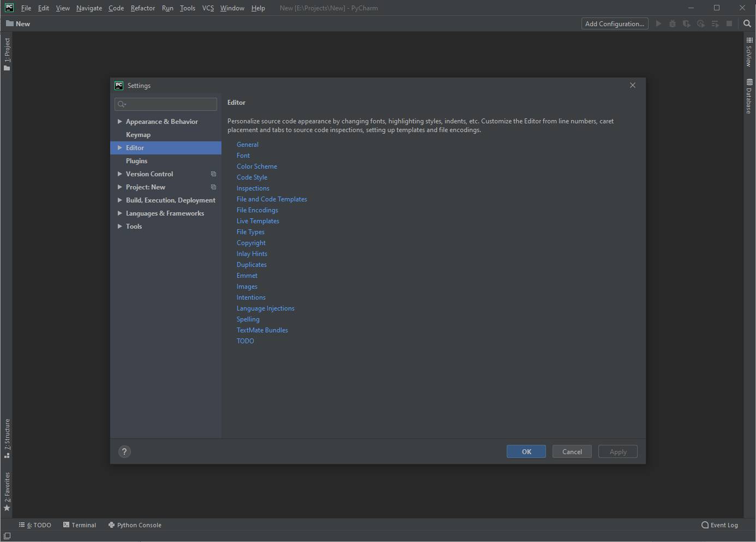Open the Window menu
This screenshot has width=756, height=542.
232,8
